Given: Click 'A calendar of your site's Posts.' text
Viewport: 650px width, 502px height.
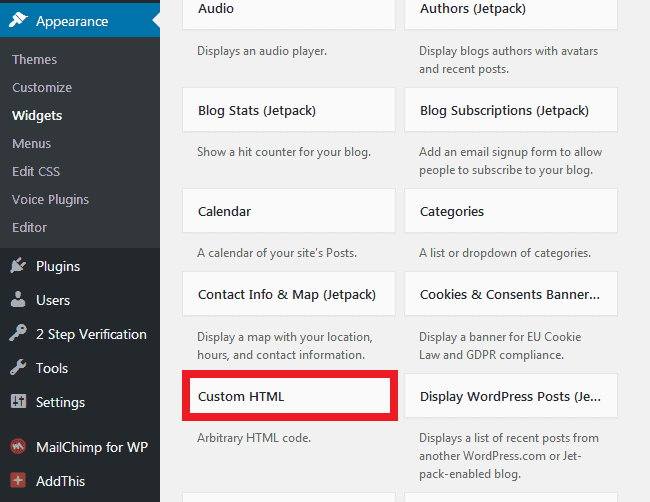Looking at the screenshot, I should 277,253.
